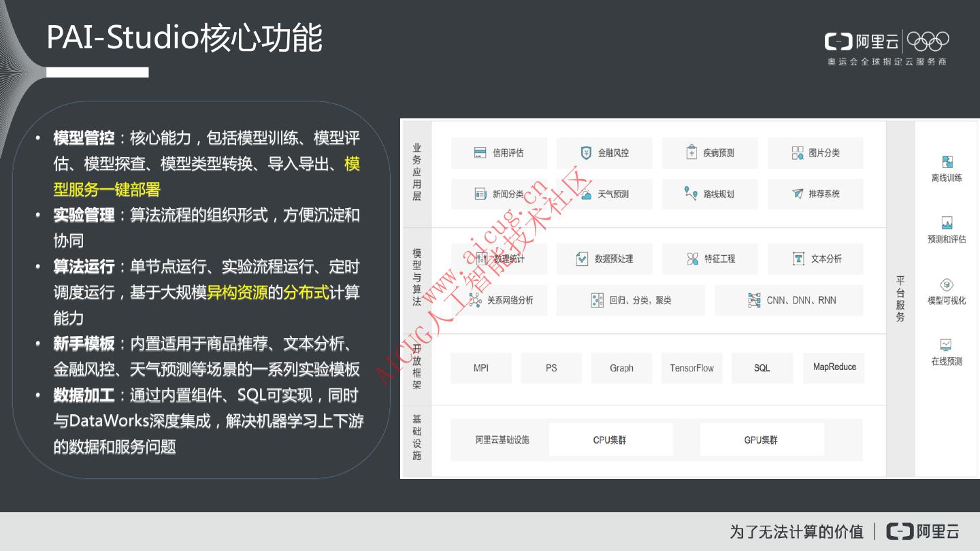This screenshot has height=551, width=980.
Task: Click the yellow highlighted 分布式 text
Action: pyautogui.click(x=306, y=293)
